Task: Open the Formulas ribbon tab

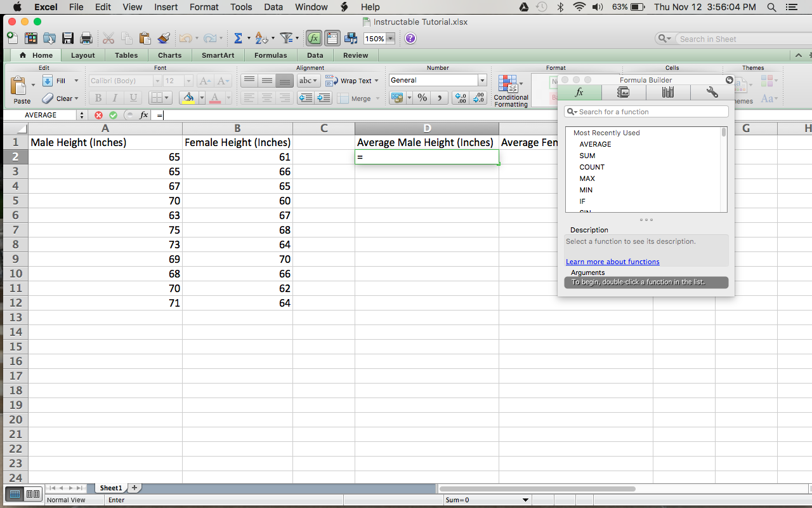Action: coord(271,55)
